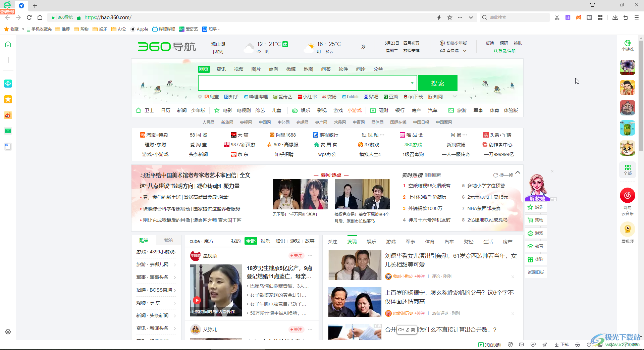Expand the search box suggestion dropdown arrow

coord(412,83)
